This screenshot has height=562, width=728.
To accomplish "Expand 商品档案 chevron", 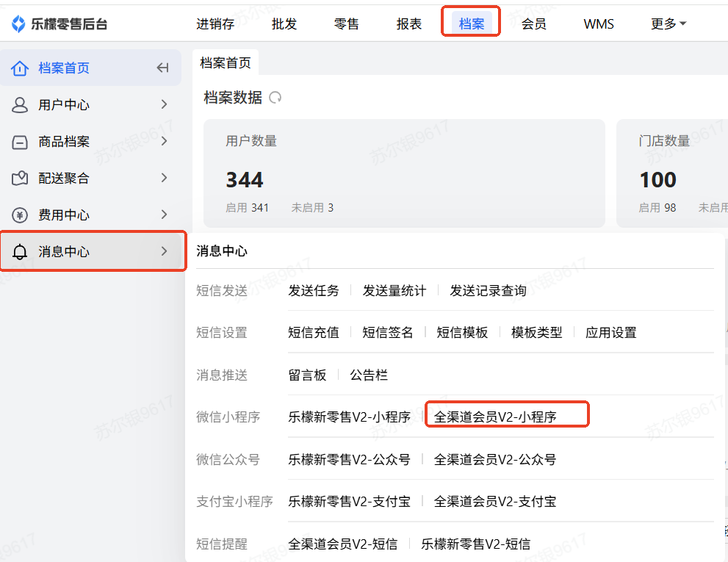I will click(x=164, y=141).
